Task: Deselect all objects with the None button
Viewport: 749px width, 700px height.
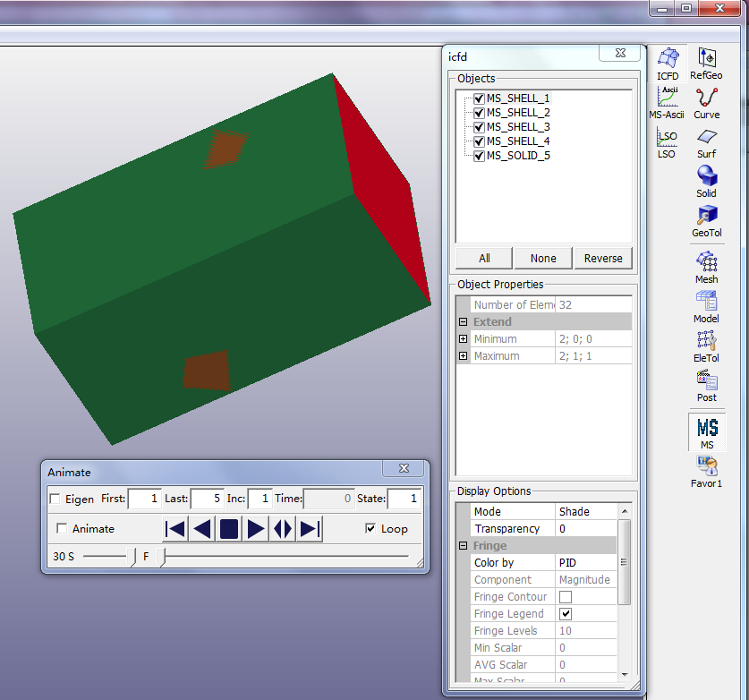Action: pos(542,258)
